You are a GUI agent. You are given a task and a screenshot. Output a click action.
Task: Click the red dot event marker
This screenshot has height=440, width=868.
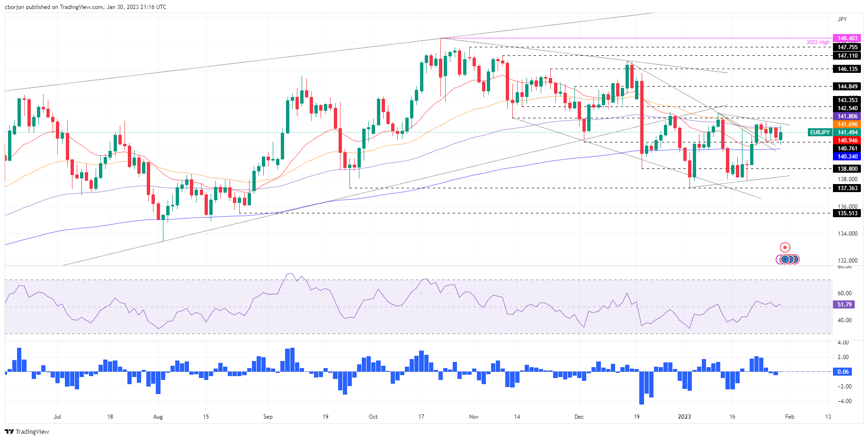tap(785, 247)
